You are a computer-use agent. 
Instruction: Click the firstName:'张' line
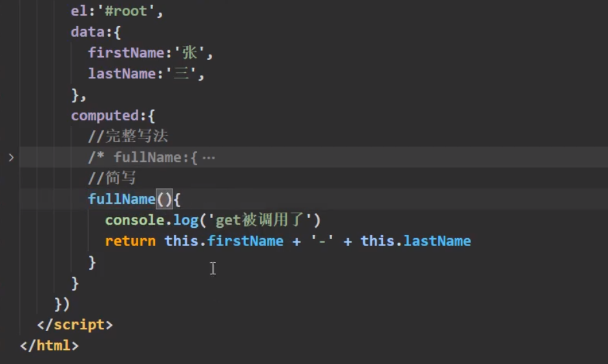click(151, 53)
